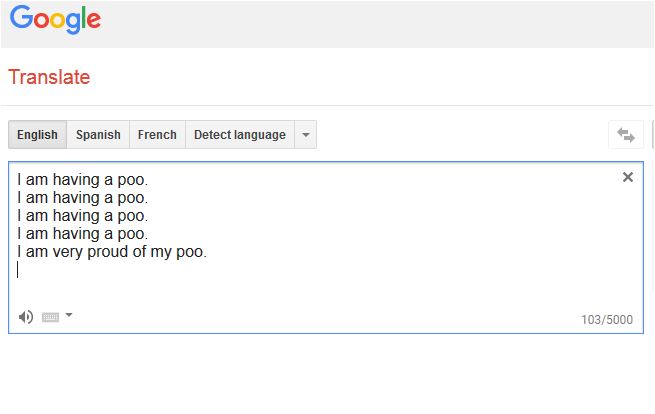The width and height of the screenshot is (655, 414).
Task: Listen to the source text via speaker
Action: [26, 317]
